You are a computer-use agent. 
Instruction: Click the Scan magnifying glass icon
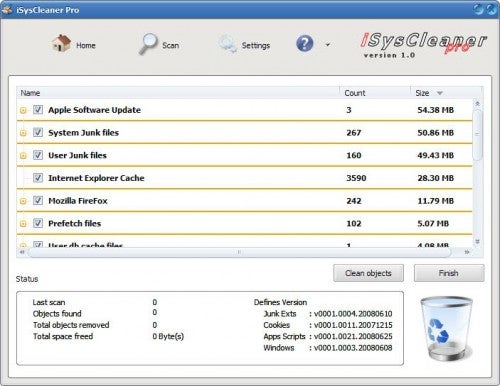point(148,44)
